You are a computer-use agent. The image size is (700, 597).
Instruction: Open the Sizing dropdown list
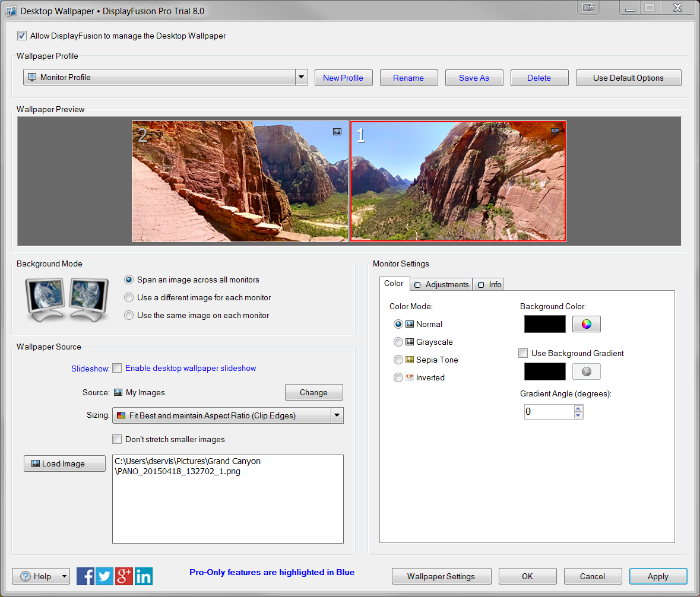point(337,415)
